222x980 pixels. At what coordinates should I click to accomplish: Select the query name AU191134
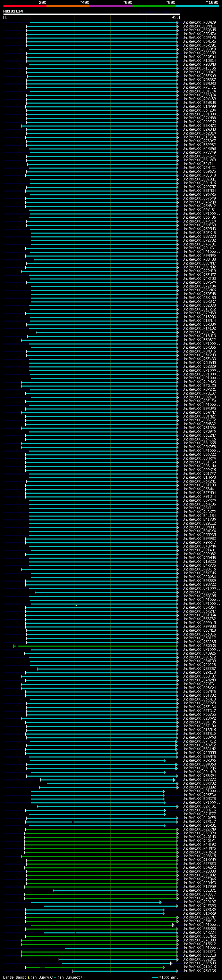pyautogui.click(x=13, y=11)
